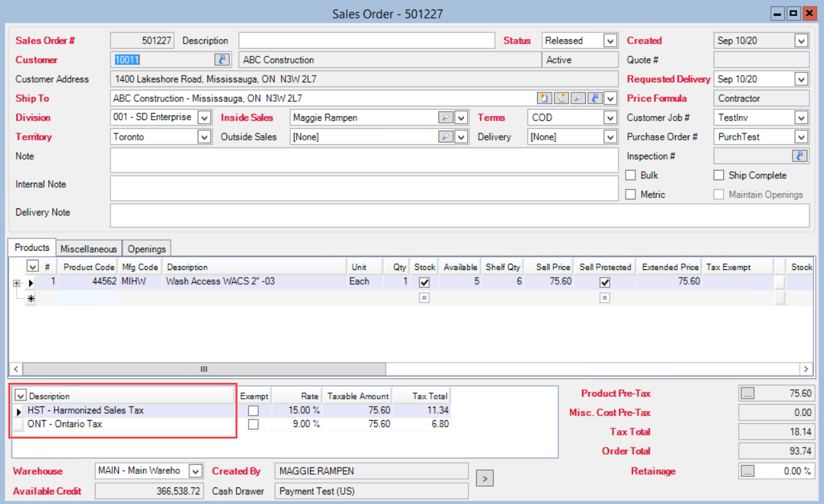Click the Ship To search magnifier icon
This screenshot has width=824, height=504.
coord(577,98)
